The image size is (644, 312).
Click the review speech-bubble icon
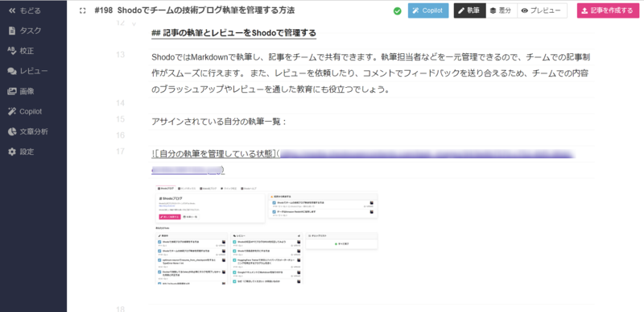(x=12, y=71)
